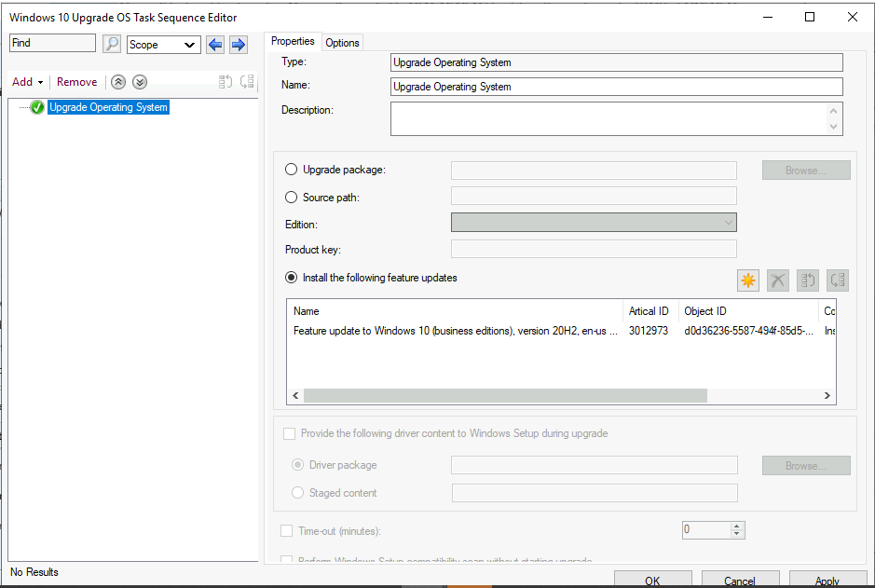
Task: Click the expand all tree icon in left toolbar
Action: click(x=225, y=82)
